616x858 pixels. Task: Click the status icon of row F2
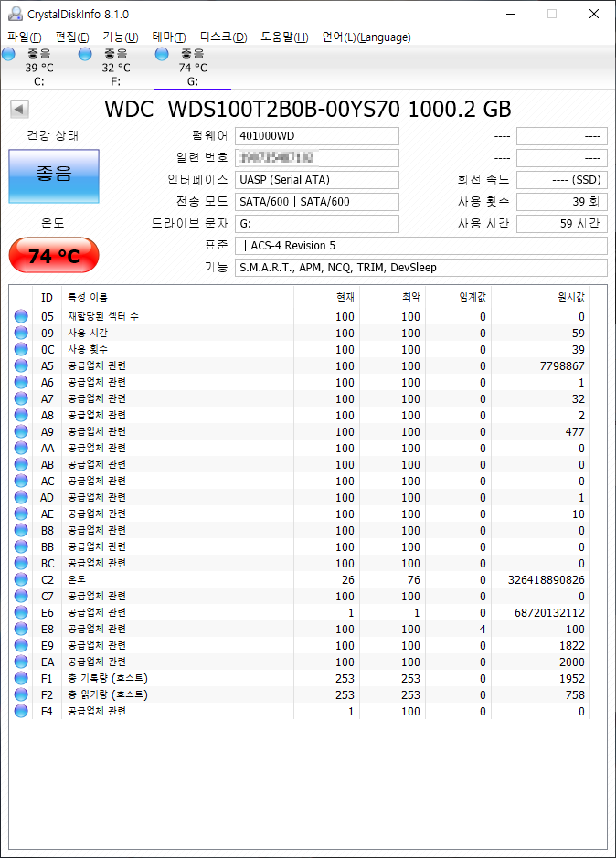point(21,694)
